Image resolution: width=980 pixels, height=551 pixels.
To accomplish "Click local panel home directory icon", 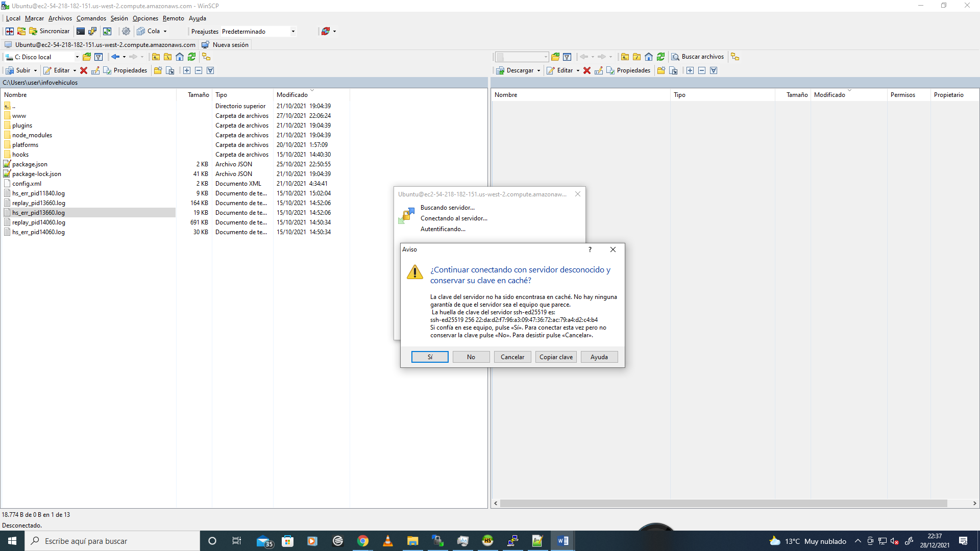I will pyautogui.click(x=180, y=57).
